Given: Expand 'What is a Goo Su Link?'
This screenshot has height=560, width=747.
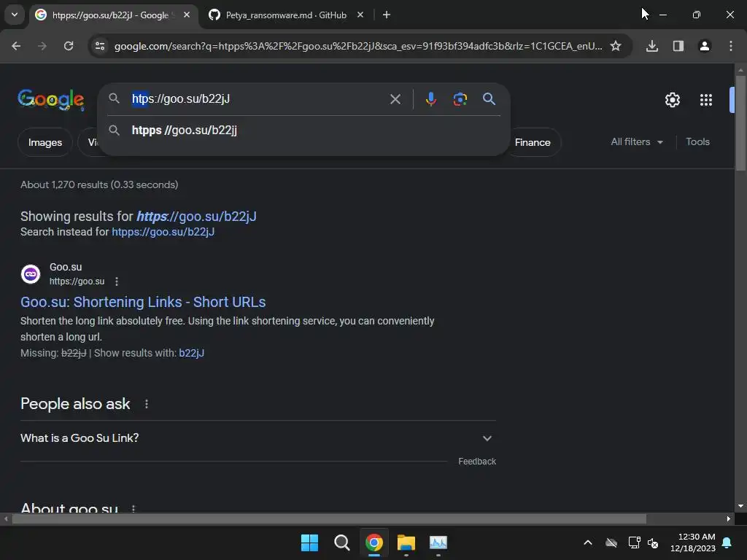Looking at the screenshot, I should [258, 438].
